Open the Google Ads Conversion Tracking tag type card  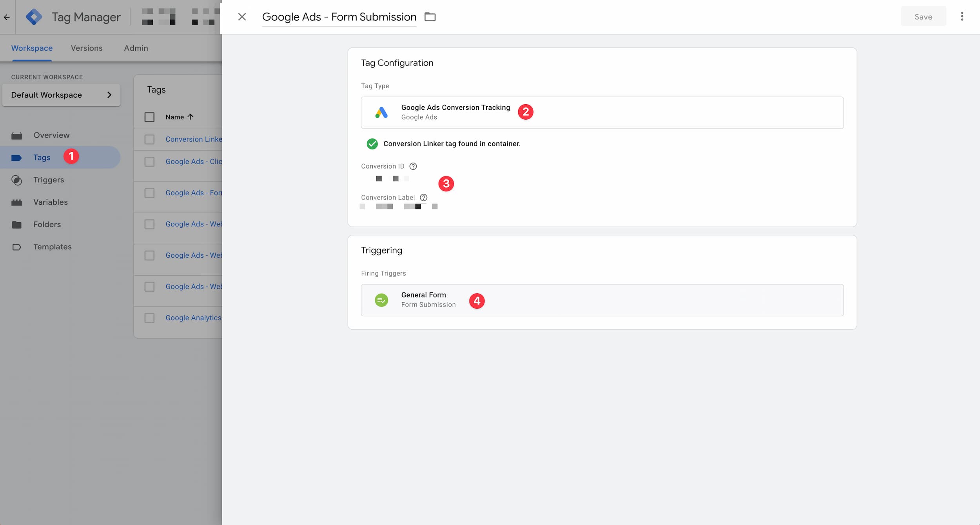pos(602,113)
